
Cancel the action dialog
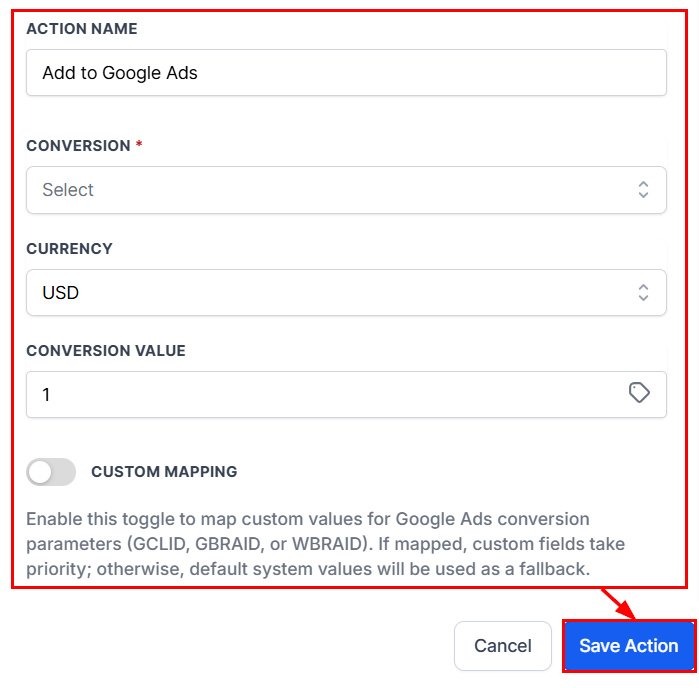point(502,646)
